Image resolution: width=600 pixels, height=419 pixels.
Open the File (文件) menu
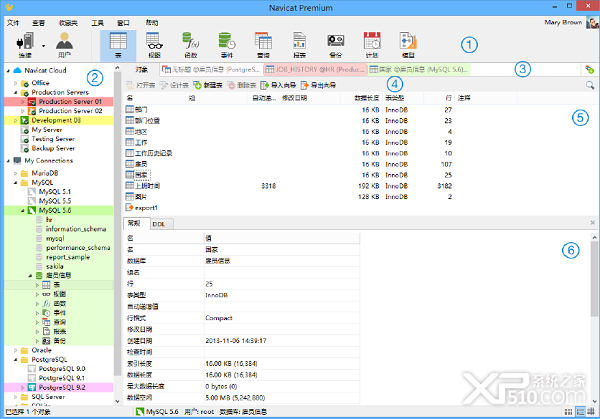click(13, 23)
